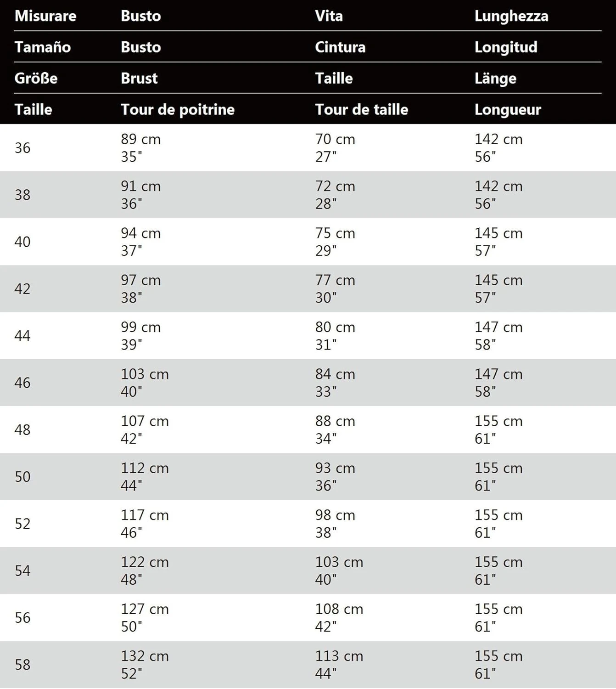Select the Tour de taille header

(361, 110)
